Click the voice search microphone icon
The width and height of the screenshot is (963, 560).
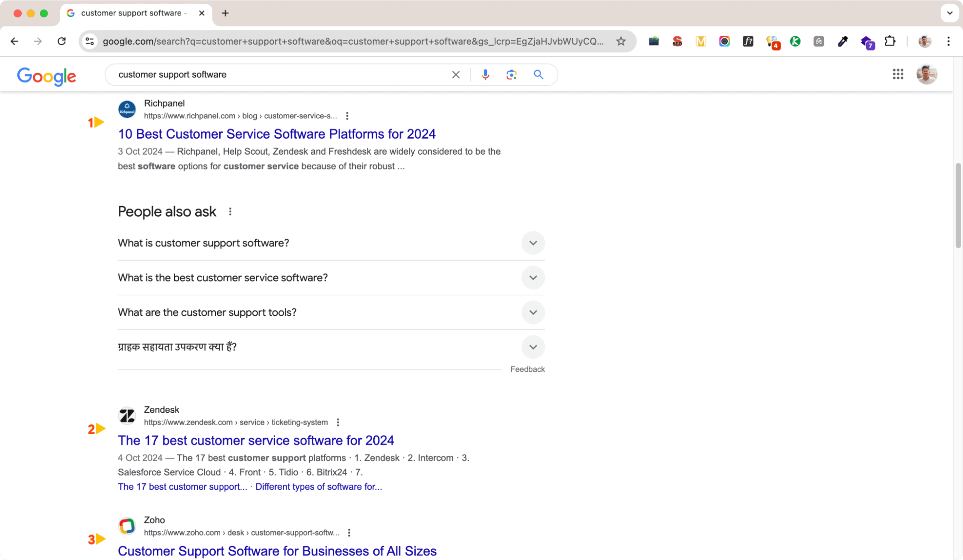[x=485, y=75]
